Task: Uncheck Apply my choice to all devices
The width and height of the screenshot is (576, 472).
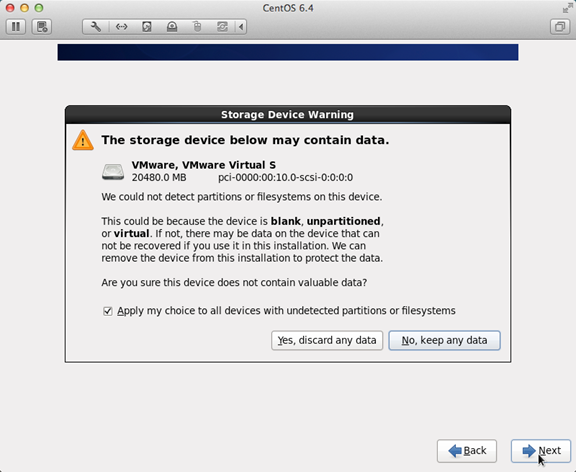Action: 108,311
